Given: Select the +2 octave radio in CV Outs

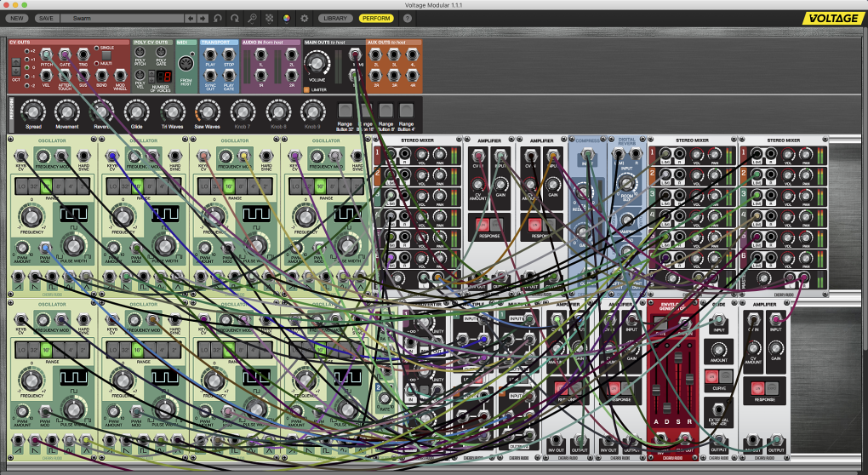Looking at the screenshot, I should click(x=26, y=51).
